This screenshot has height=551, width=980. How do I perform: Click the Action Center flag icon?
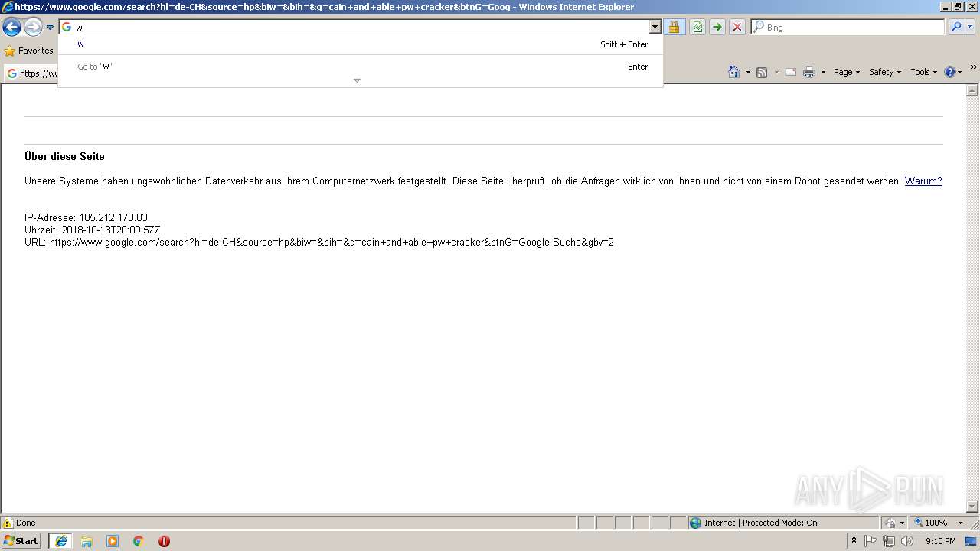(x=871, y=541)
